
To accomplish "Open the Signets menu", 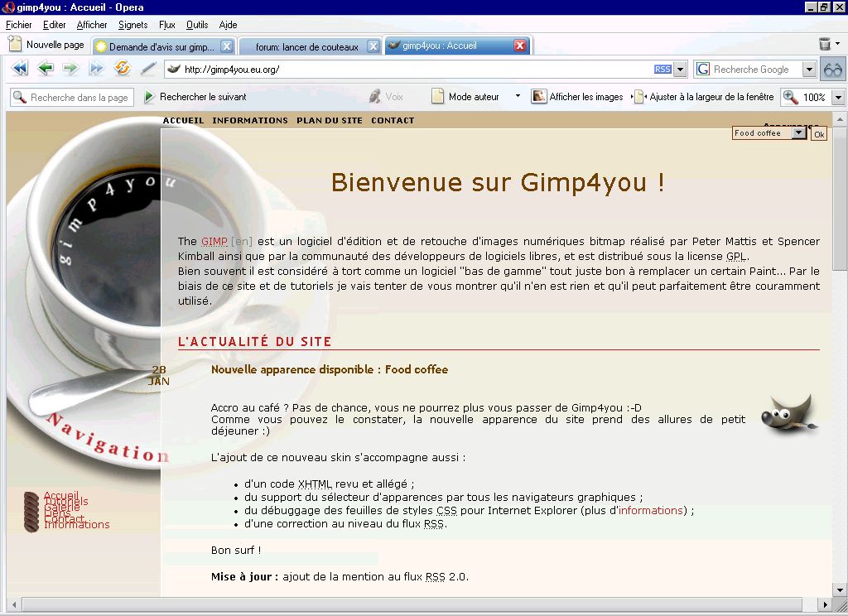I will click(x=133, y=25).
